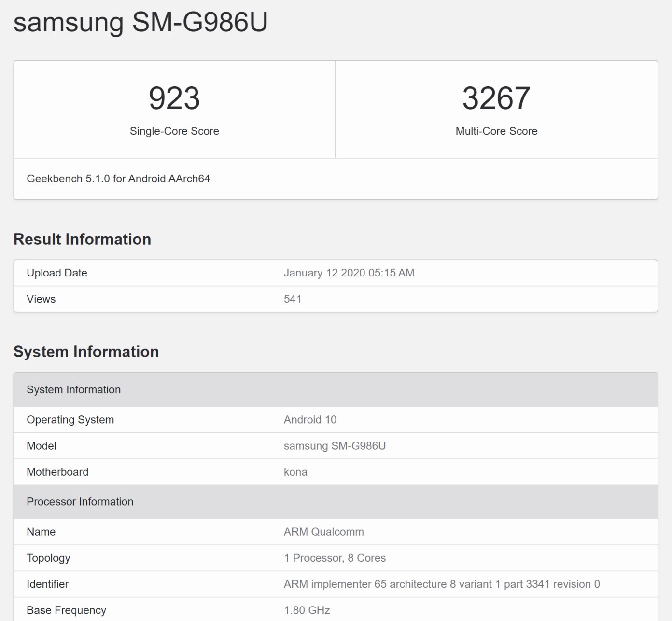Click the Views count 541
672x621 pixels.
tap(293, 299)
